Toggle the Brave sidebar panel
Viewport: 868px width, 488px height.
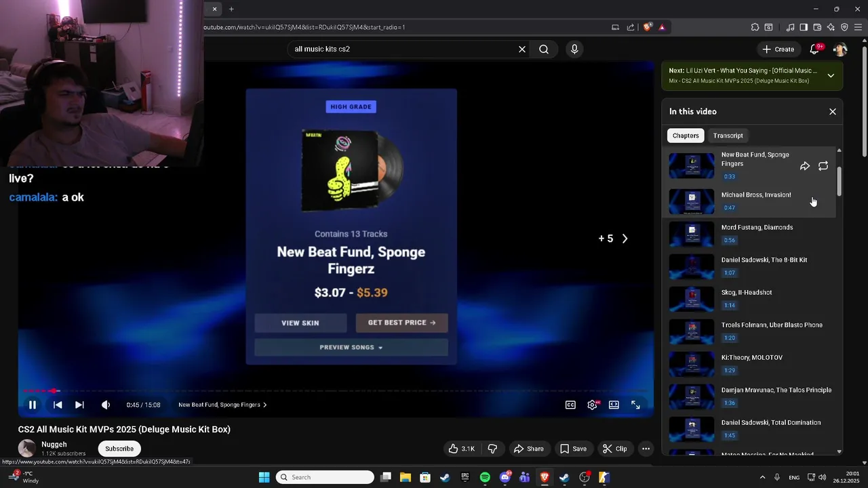[x=804, y=27]
